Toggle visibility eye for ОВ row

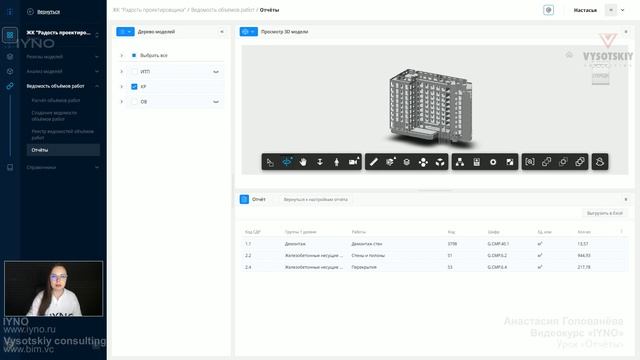[216, 102]
